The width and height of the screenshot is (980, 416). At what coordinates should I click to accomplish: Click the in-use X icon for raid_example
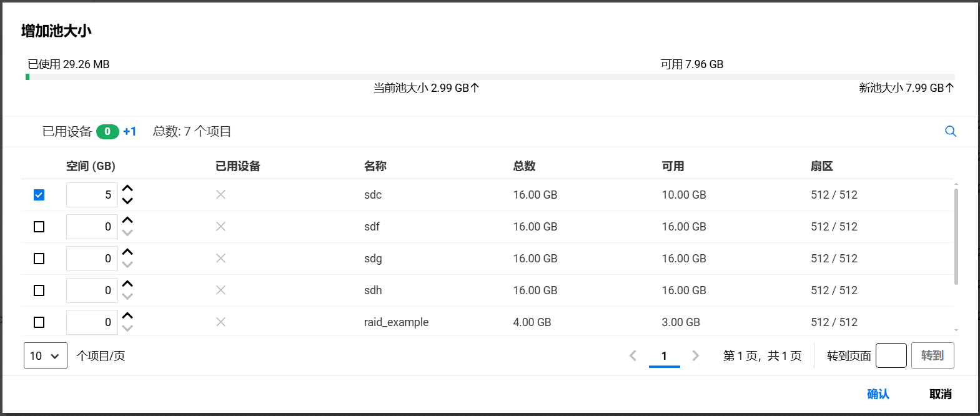pyautogui.click(x=220, y=322)
